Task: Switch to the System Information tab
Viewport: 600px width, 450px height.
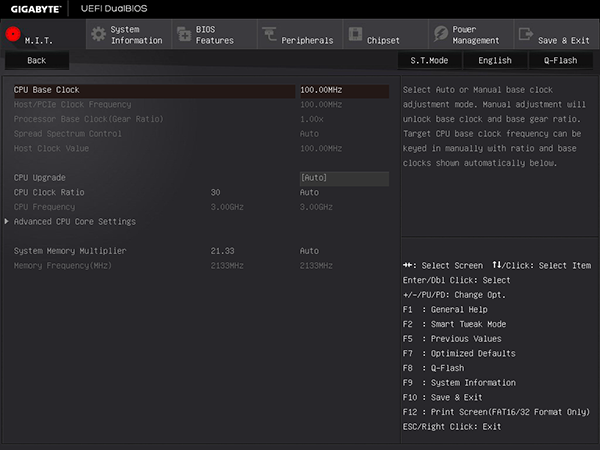Action: tap(129, 34)
